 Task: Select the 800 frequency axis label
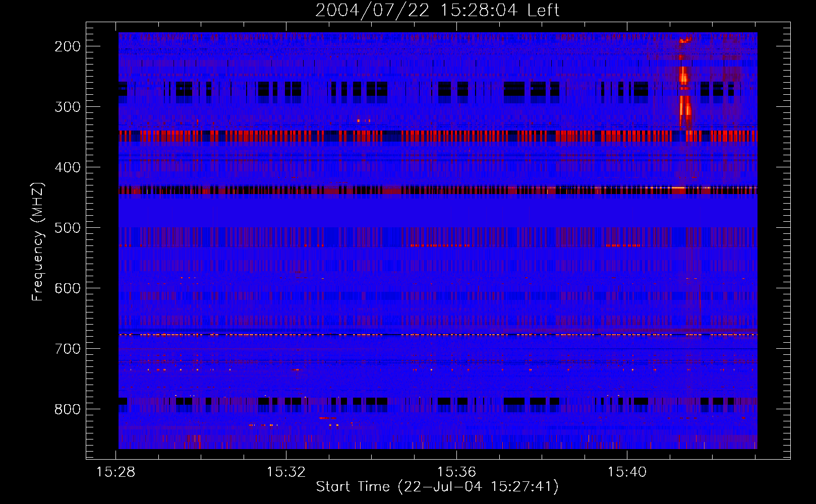[x=68, y=409]
